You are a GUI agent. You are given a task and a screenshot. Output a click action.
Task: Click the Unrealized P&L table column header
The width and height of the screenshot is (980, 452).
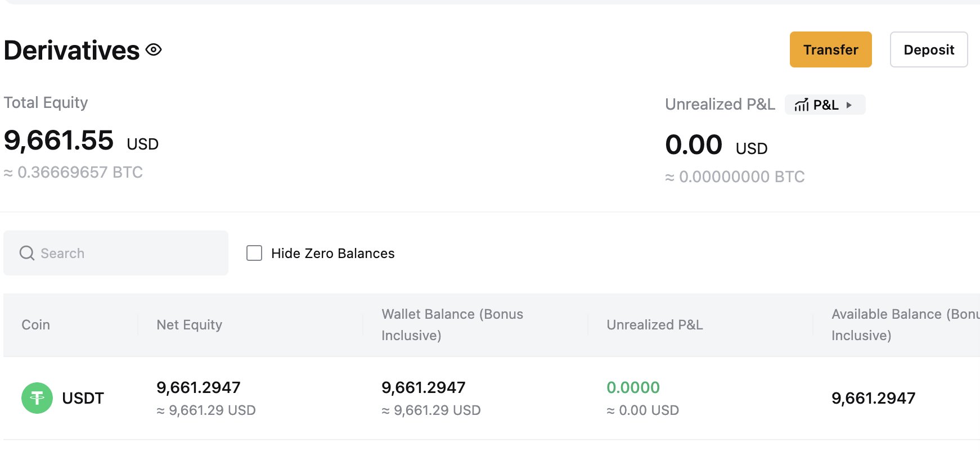[x=654, y=325]
